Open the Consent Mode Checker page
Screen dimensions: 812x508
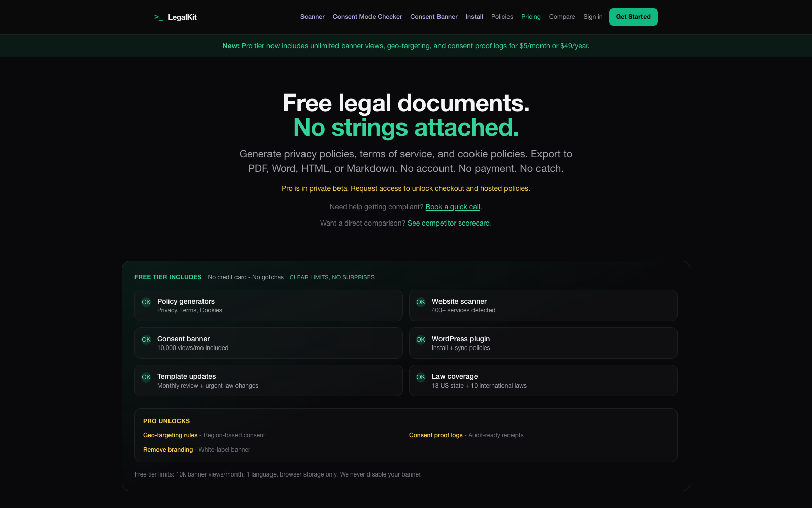pos(367,16)
